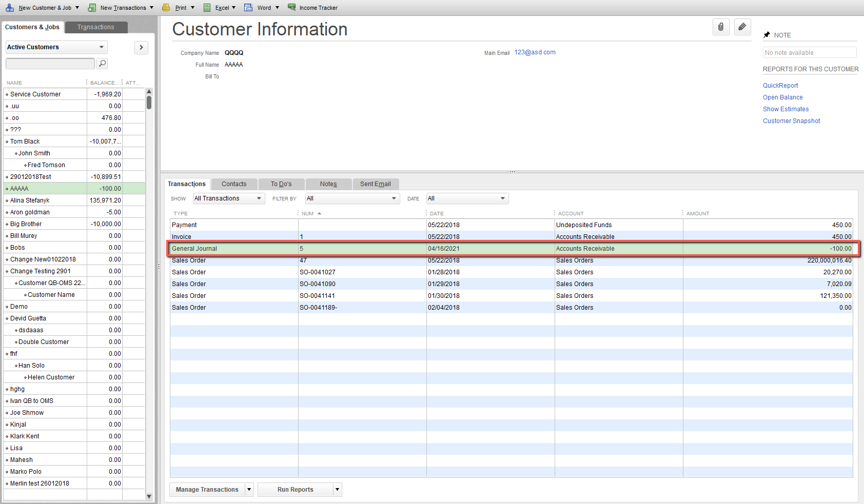Click the Print printer icon
This screenshot has height=504, width=864.
(x=166, y=8)
